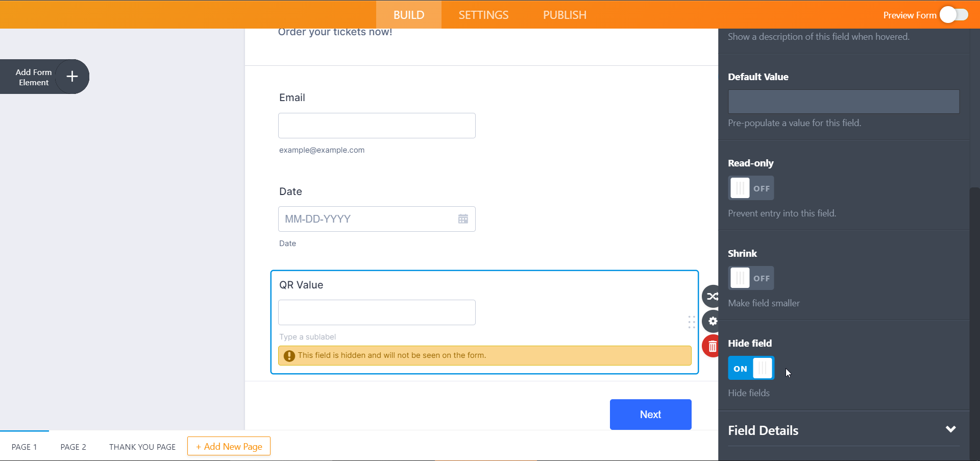Screen dimensions: 980x461
Task: Click the drag handle dots next to QR Value
Action: tap(692, 322)
